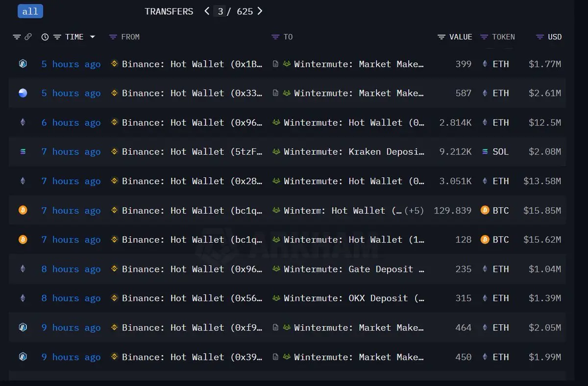Filter by the USD column
The height and width of the screenshot is (386, 588).
click(540, 37)
